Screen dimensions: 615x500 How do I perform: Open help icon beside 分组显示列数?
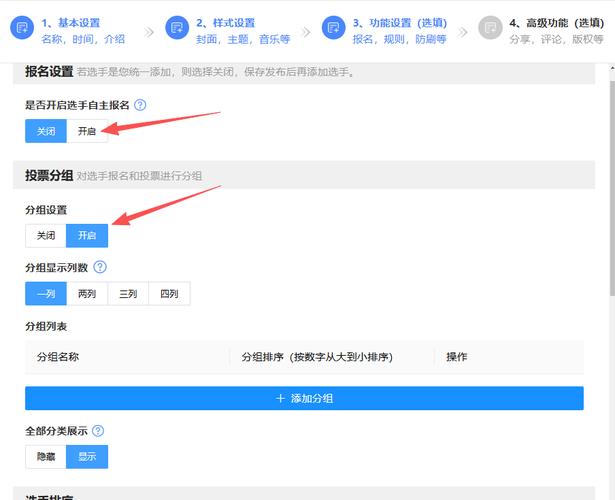point(100,267)
